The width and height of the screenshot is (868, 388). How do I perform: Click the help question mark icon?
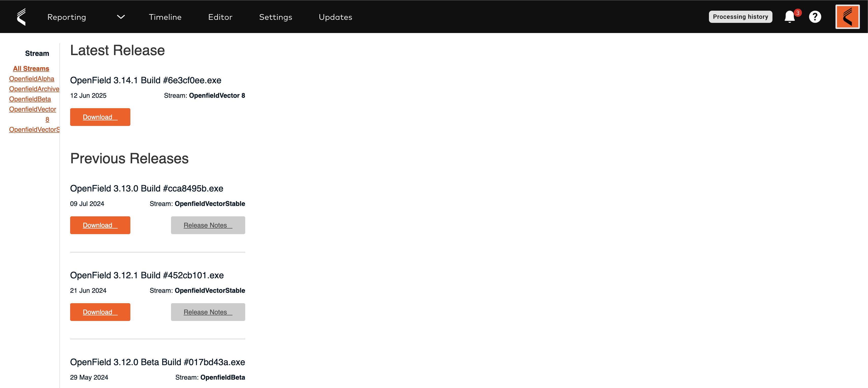tap(815, 17)
